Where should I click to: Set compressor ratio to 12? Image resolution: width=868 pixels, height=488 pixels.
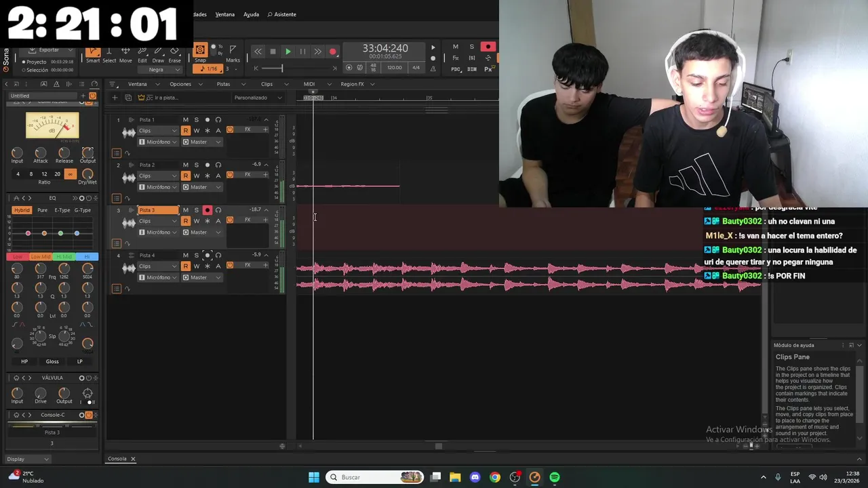coord(44,174)
